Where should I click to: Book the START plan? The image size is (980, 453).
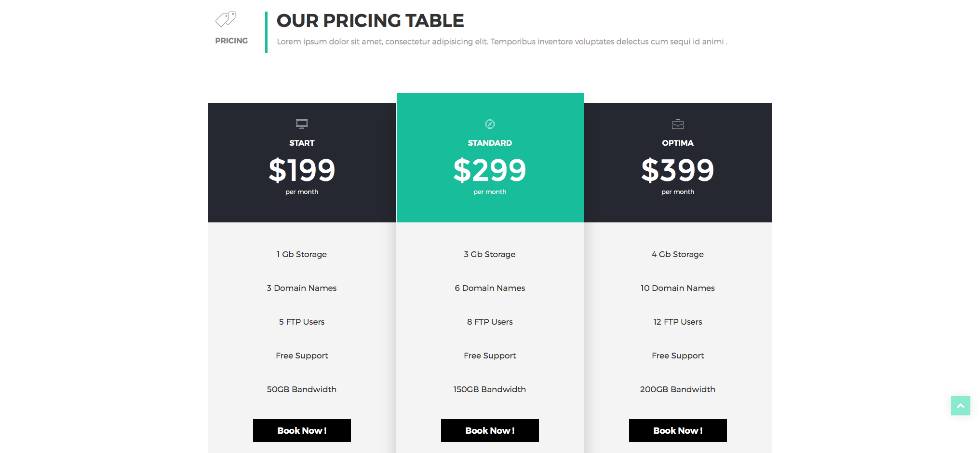click(x=302, y=430)
